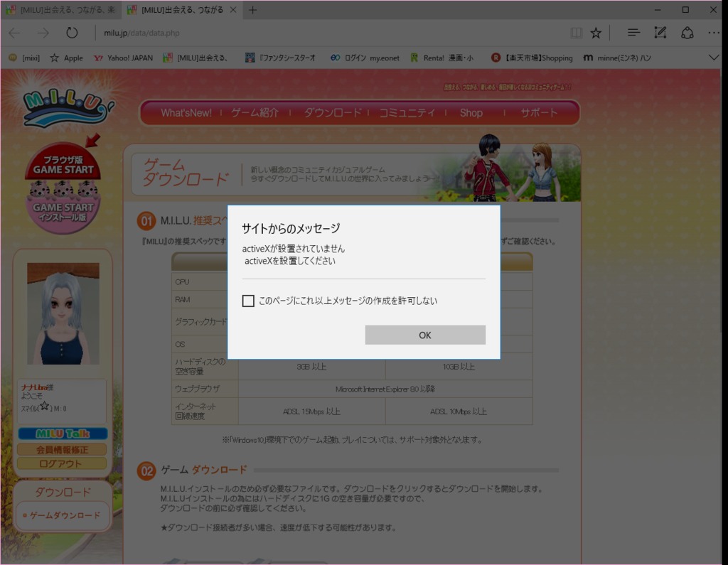Expand the favorites bar overflow chevron
This screenshot has height=565, width=728.
714,58
